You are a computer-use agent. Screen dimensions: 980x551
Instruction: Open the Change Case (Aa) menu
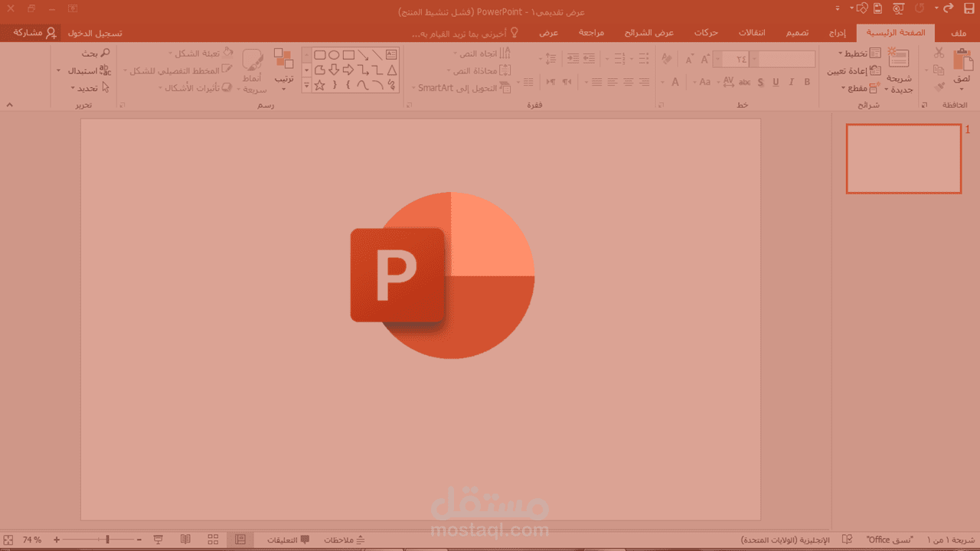(705, 82)
